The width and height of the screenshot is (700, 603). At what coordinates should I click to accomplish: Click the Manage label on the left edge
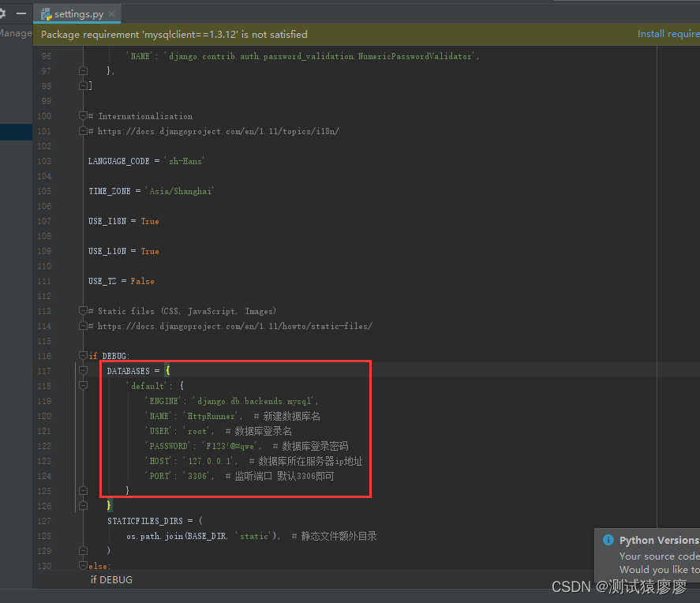(16, 32)
